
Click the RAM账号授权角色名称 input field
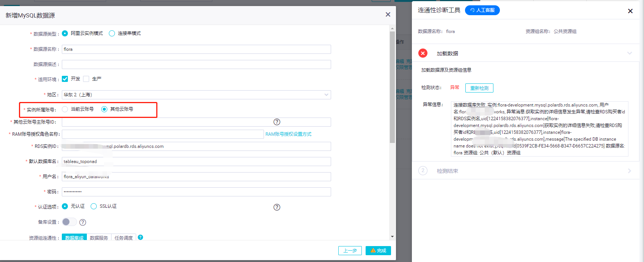(163, 134)
